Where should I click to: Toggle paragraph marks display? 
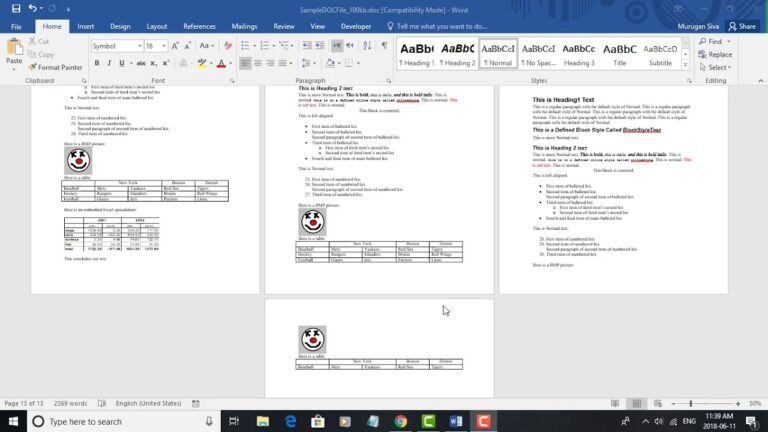(384, 46)
